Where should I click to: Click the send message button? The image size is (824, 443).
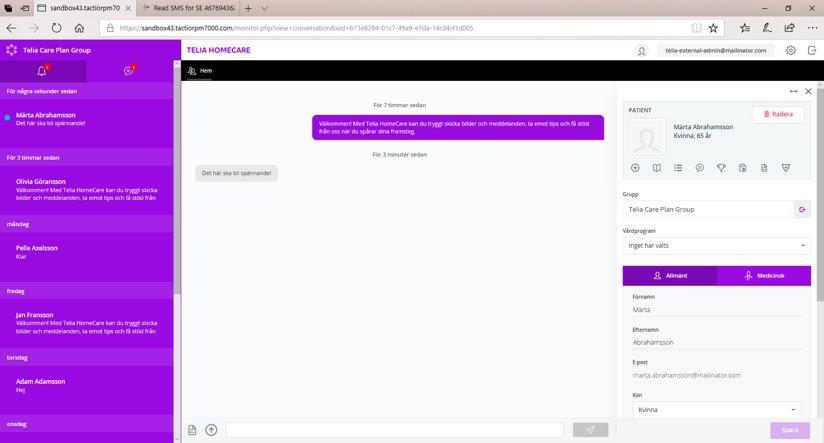(x=591, y=430)
